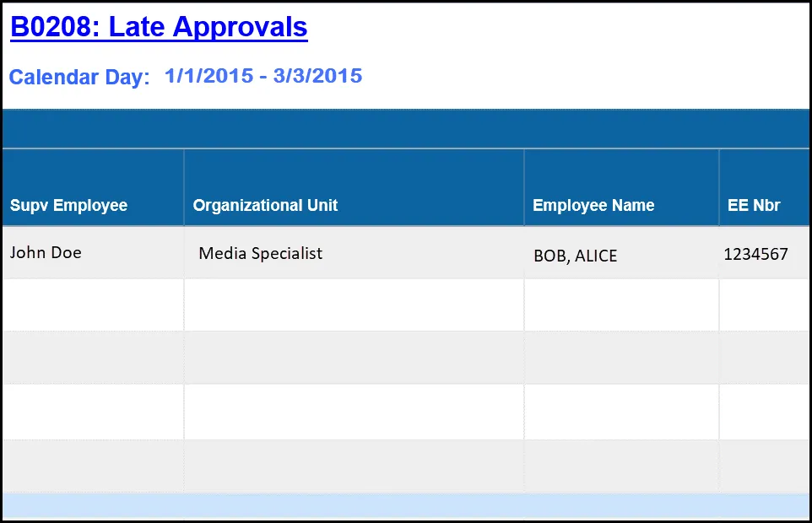Click the Supv Employee column header
This screenshot has height=523, width=812.
[x=68, y=205]
